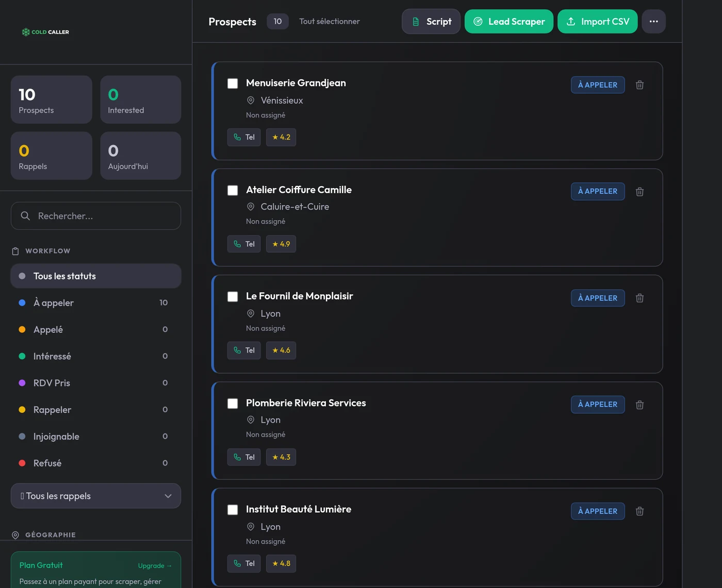722x588 pixels.
Task: Open À APPELER status on Institut Beauté Lumière
Action: tap(598, 511)
